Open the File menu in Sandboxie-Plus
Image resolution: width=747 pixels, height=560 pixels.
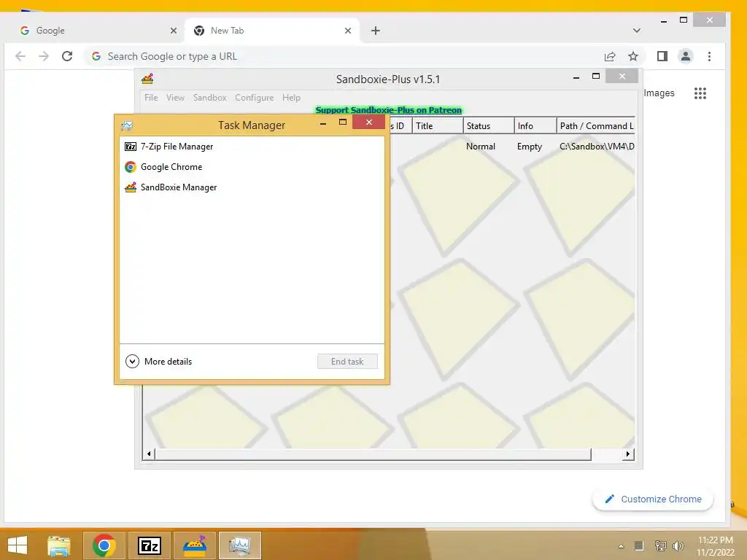point(151,98)
